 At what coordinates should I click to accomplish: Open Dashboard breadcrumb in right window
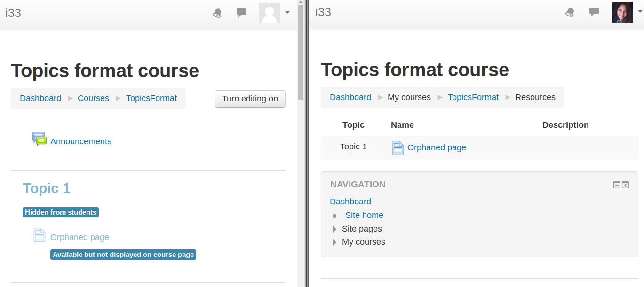pyautogui.click(x=350, y=97)
